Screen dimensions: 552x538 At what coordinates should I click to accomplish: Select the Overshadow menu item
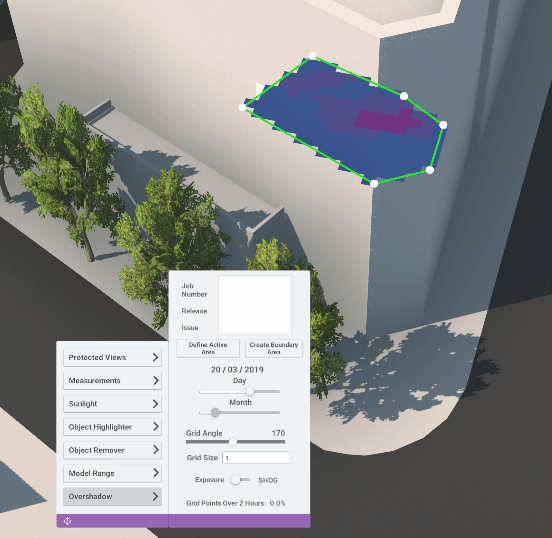click(112, 496)
